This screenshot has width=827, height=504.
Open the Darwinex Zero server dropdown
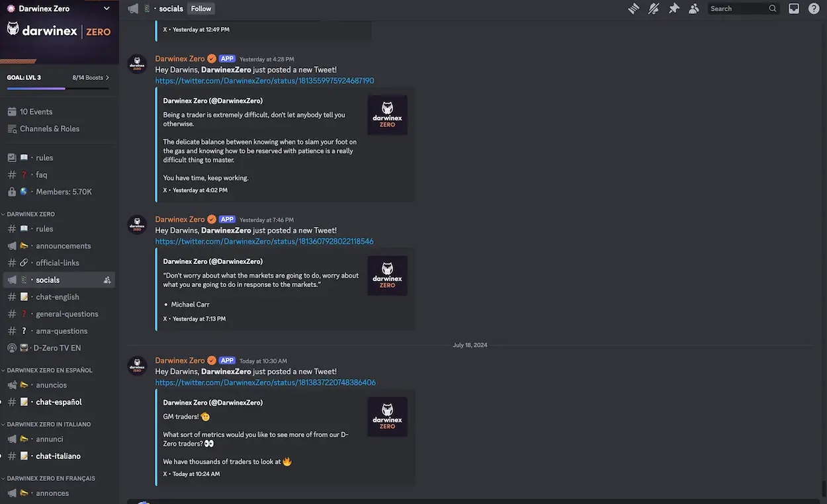106,8
